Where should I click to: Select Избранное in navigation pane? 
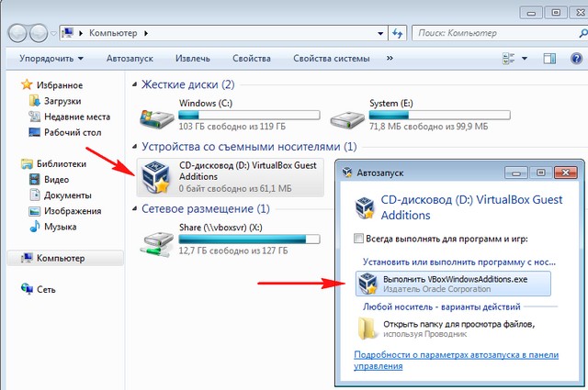[59, 85]
